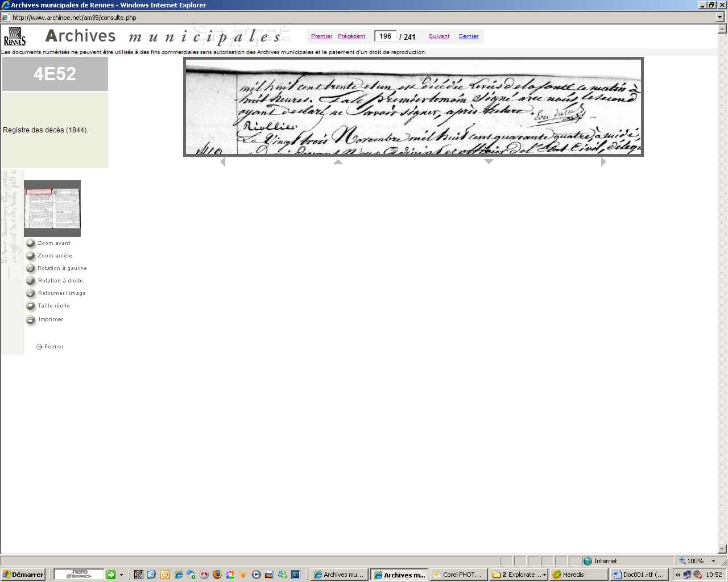This screenshot has height=582, width=728.
Task: Go to first page via Premier
Action: point(321,36)
